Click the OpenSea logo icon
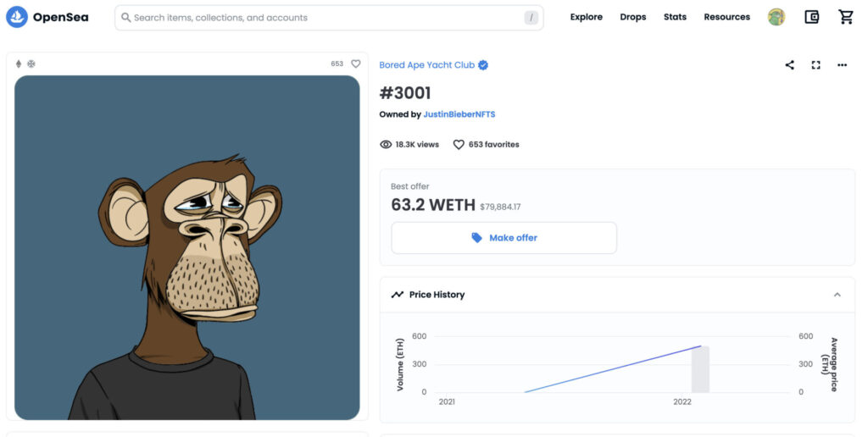Screen dimensions: 868x437 point(17,17)
